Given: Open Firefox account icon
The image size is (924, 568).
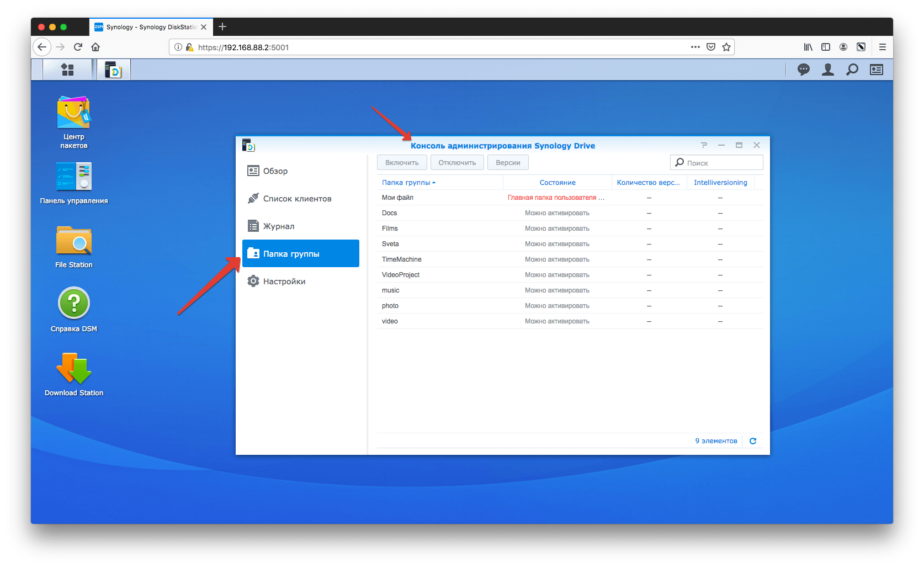Looking at the screenshot, I should pos(843,47).
